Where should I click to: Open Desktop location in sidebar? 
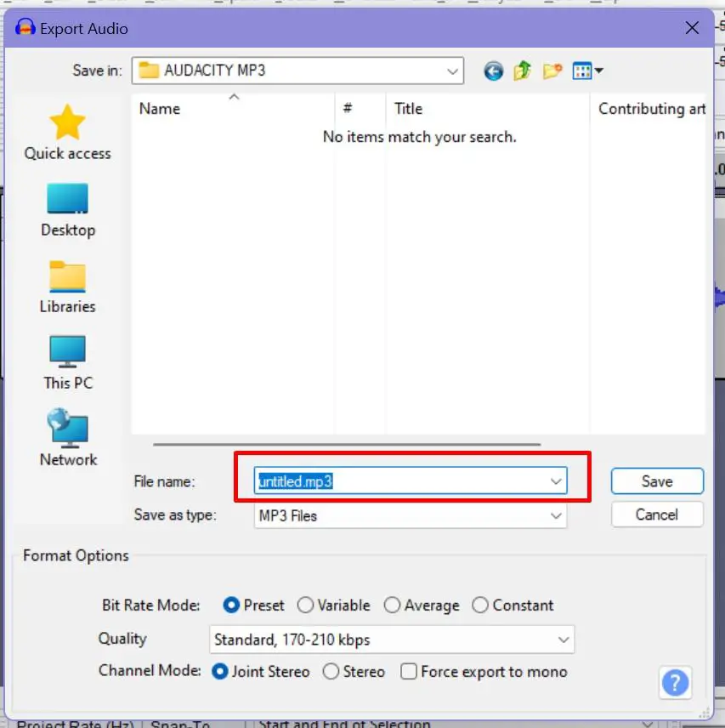[68, 210]
